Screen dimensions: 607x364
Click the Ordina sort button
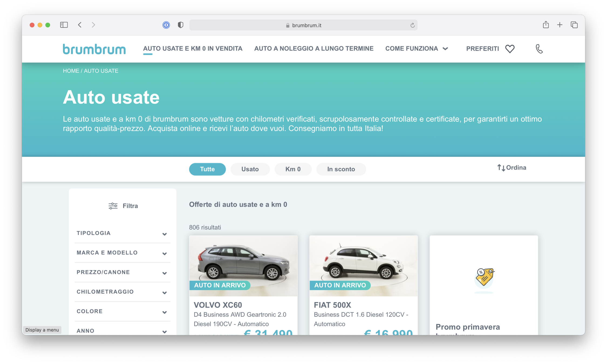click(x=512, y=168)
